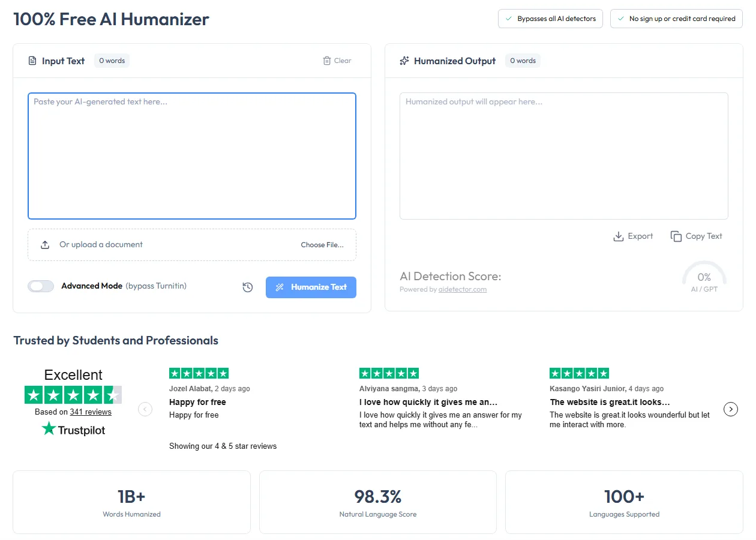
Task: Click the Bypasses all AI detectors badge
Action: tap(550, 19)
